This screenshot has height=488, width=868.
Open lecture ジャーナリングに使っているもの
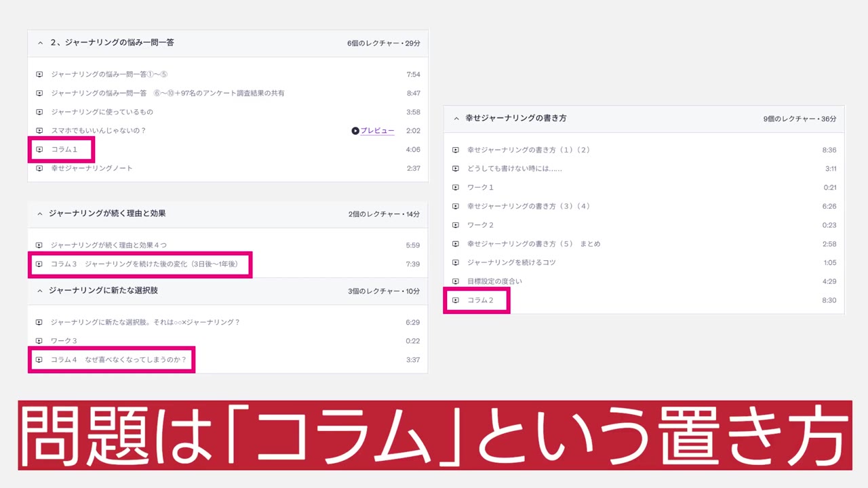tap(102, 112)
